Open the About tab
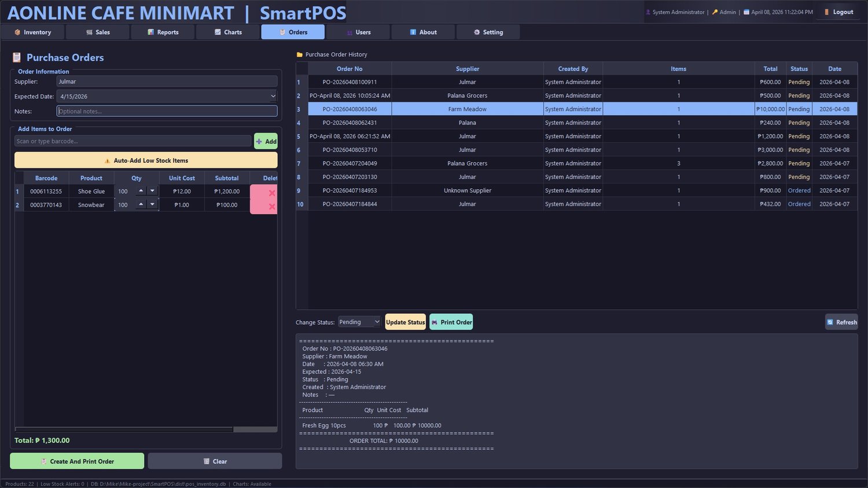The width and height of the screenshot is (868, 488). (x=423, y=32)
